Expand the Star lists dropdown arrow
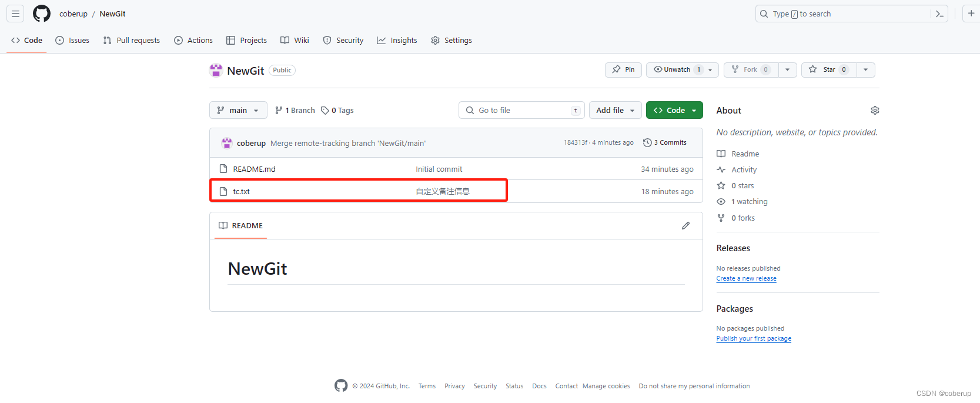 coord(866,69)
